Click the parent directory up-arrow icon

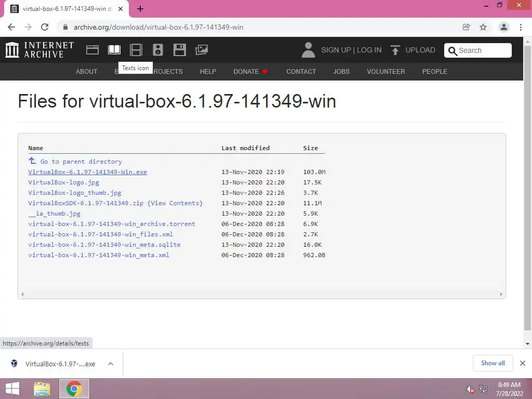pyautogui.click(x=32, y=161)
